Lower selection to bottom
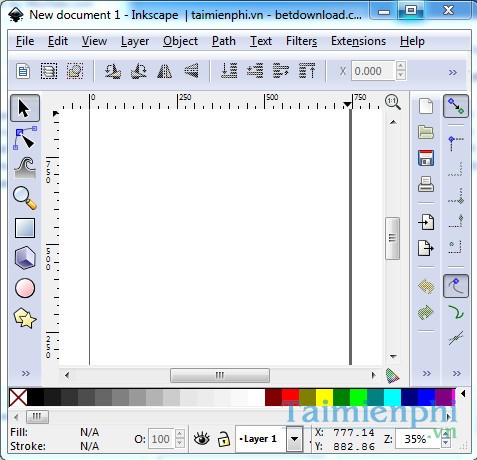 click(229, 71)
